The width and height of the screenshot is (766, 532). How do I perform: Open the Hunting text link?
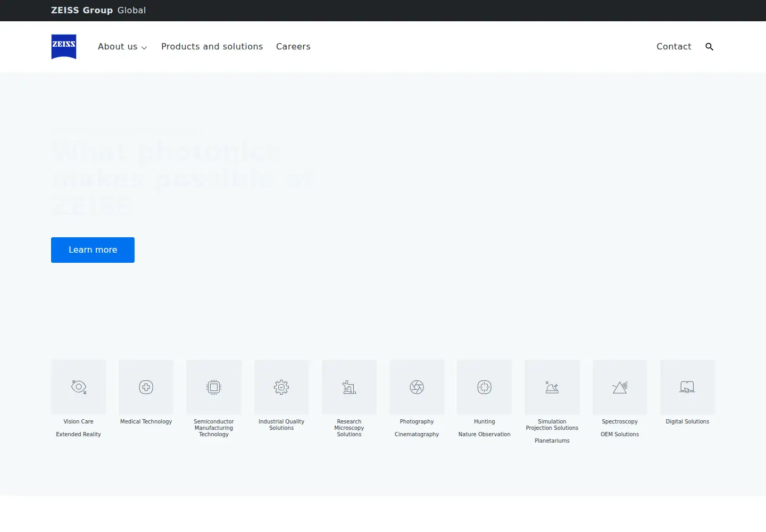(x=485, y=421)
